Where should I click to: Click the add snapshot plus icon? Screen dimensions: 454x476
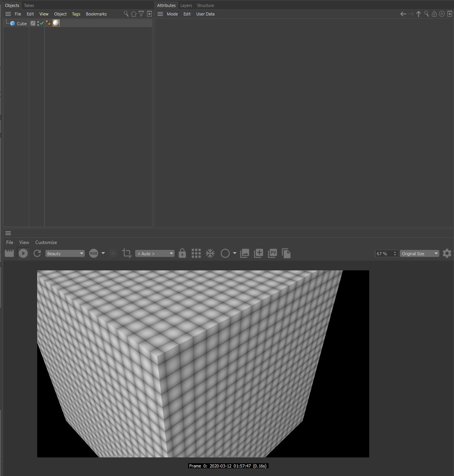click(259, 253)
